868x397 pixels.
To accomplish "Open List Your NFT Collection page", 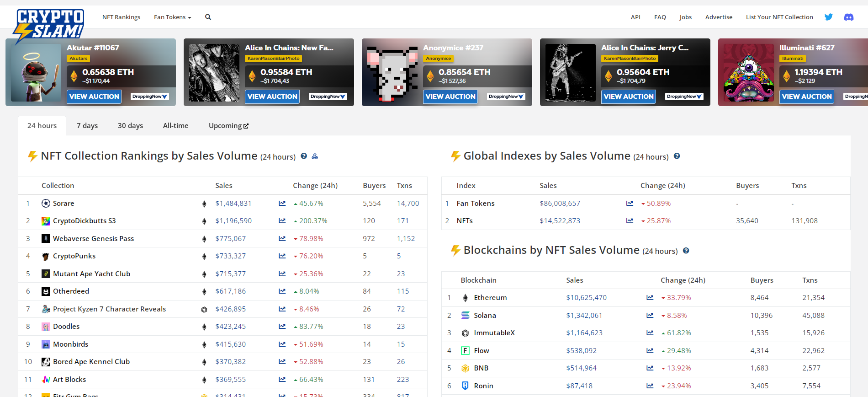I will click(779, 17).
